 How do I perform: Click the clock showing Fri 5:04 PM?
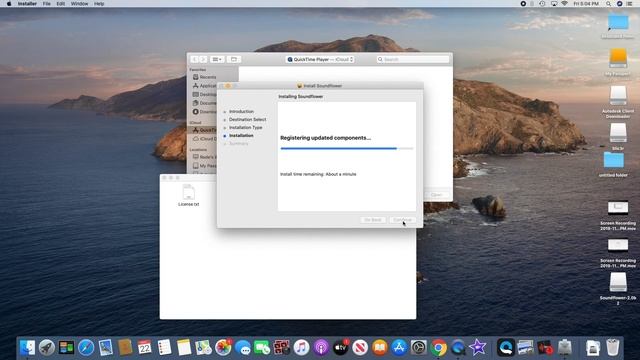point(586,4)
